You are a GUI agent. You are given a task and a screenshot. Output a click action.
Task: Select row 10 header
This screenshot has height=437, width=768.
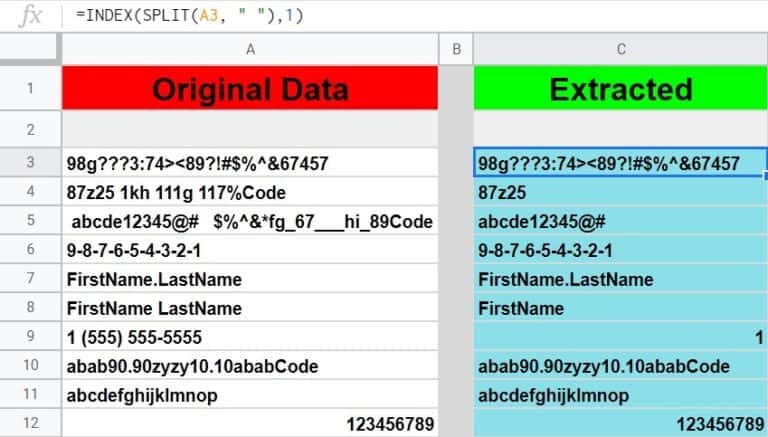tap(30, 364)
